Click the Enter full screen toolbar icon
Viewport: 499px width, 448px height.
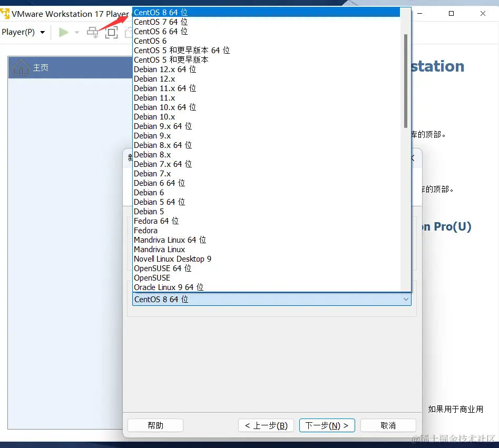coord(111,32)
